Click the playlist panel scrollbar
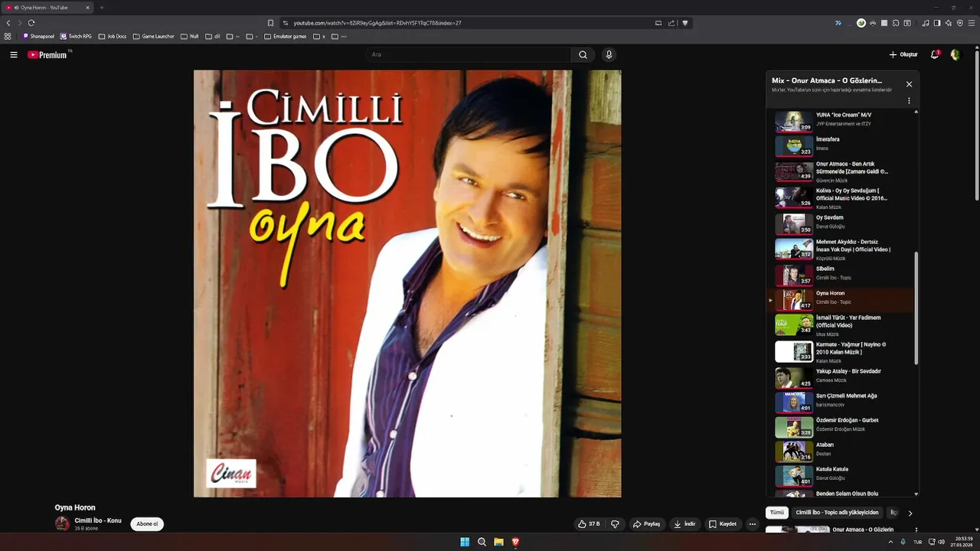Image resolution: width=980 pixels, height=551 pixels. [916, 308]
